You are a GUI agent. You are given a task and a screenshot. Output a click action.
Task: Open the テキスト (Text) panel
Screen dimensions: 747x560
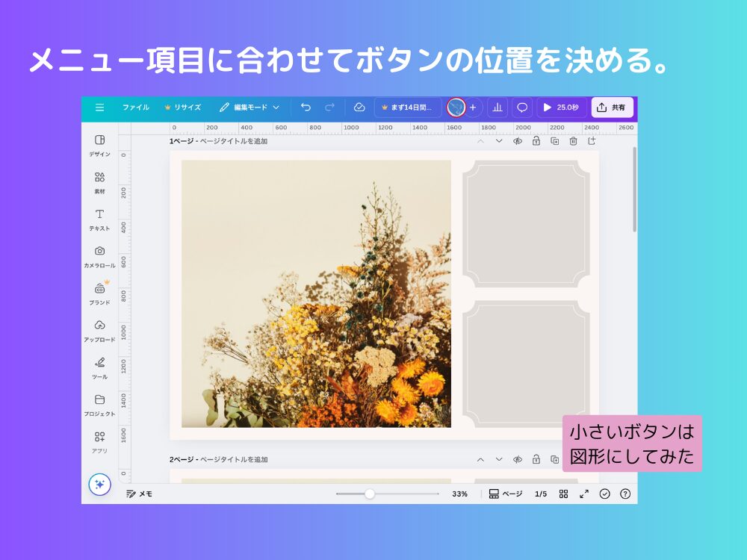coord(100,218)
